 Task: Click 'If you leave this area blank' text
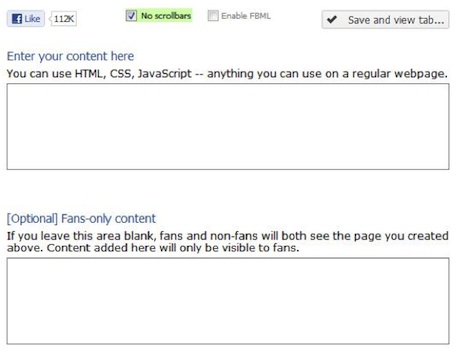point(81,236)
